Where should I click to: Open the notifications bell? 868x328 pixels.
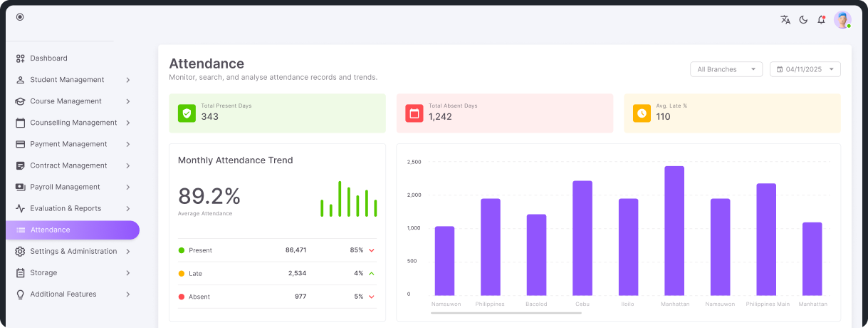821,20
